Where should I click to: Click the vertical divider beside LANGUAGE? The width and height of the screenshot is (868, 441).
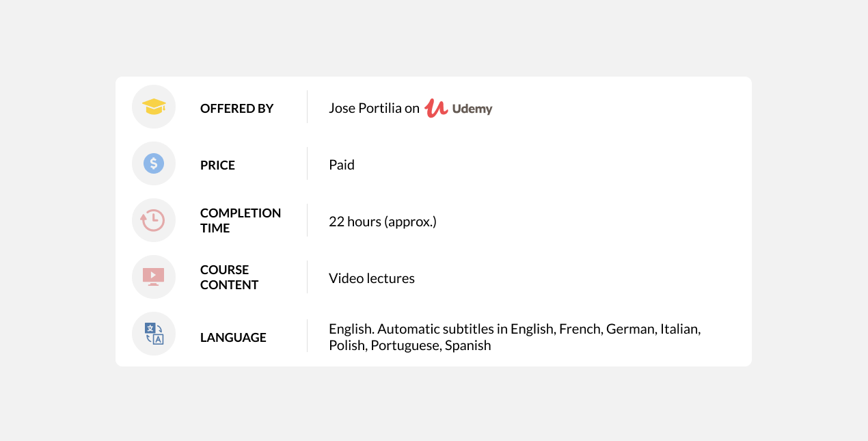point(307,336)
